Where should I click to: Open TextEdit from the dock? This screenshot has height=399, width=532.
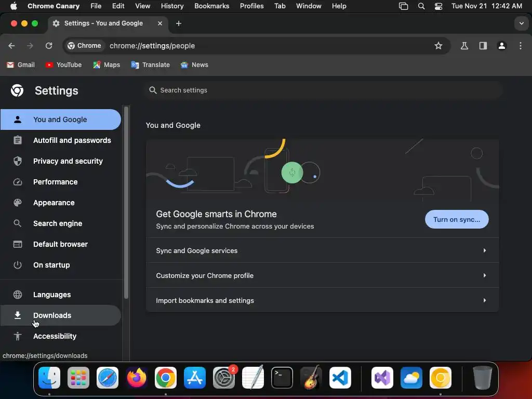pyautogui.click(x=253, y=378)
